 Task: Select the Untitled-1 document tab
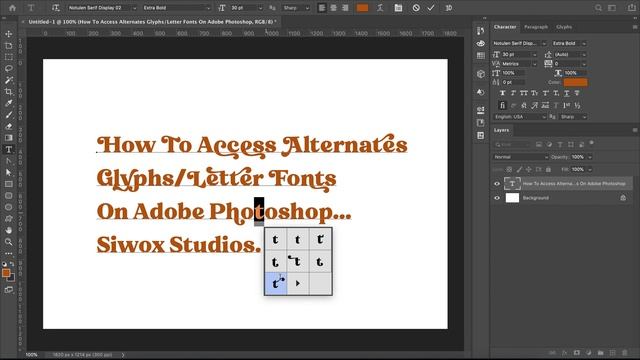tap(152, 22)
